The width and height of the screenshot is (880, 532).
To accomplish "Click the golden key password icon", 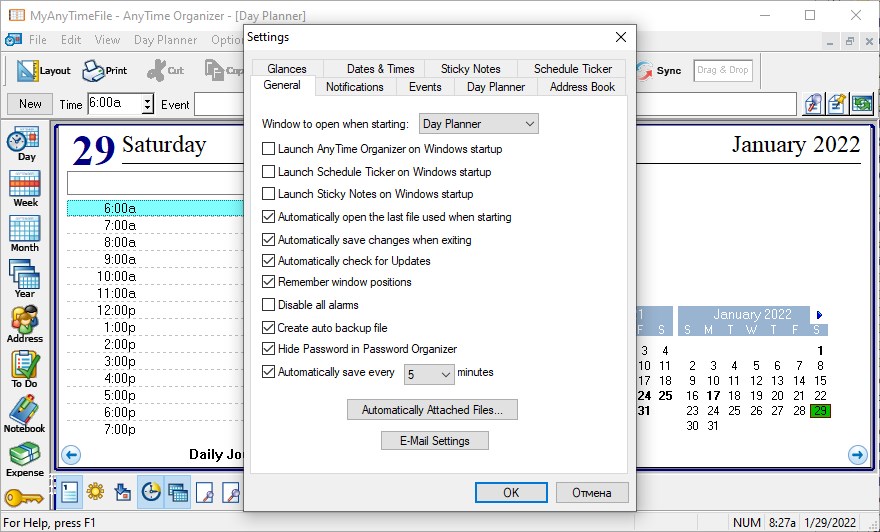I will [23, 497].
